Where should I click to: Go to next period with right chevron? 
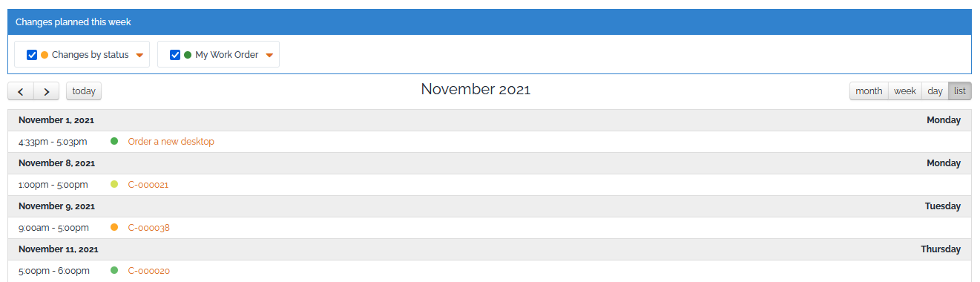tap(46, 91)
